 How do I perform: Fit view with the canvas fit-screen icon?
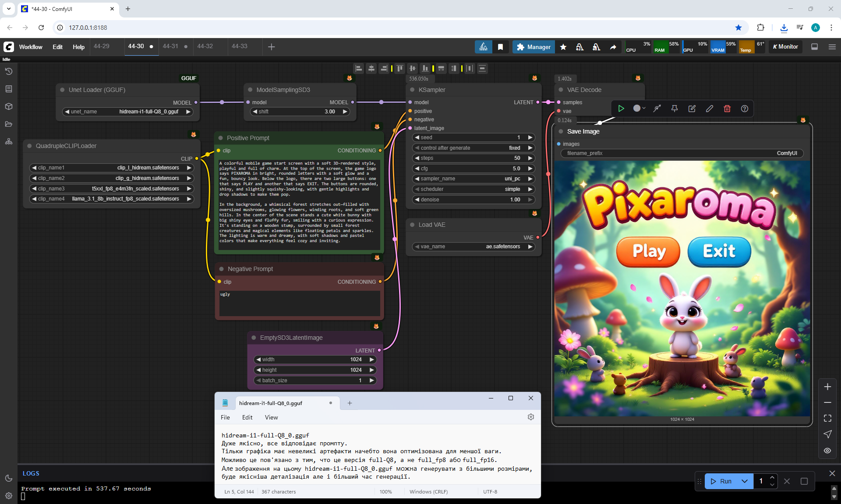coord(827,418)
